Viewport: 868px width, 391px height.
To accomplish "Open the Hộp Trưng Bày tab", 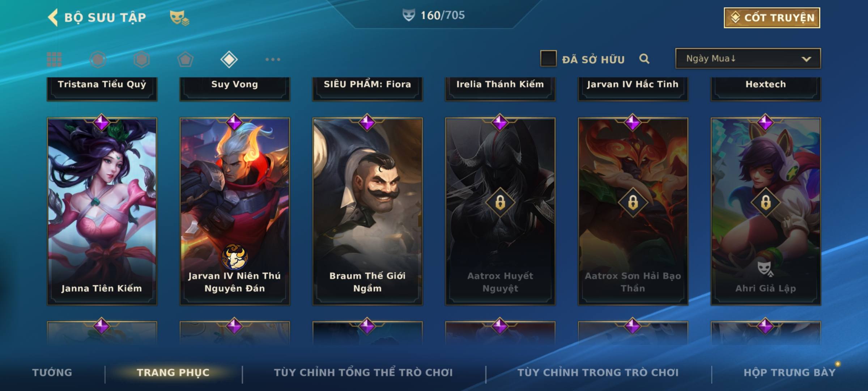I will point(790,373).
